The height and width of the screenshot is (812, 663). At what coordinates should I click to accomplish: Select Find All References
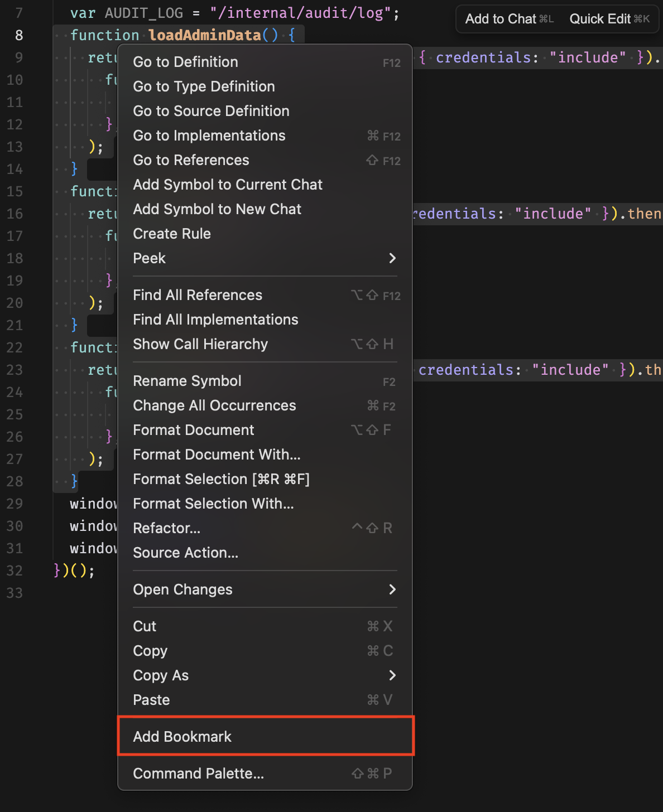click(265, 295)
